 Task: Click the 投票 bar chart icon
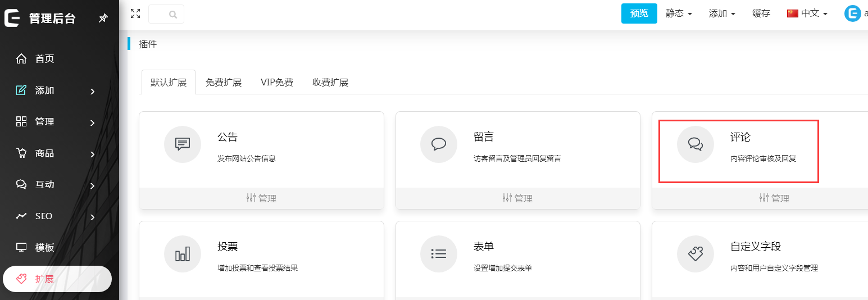click(x=182, y=254)
